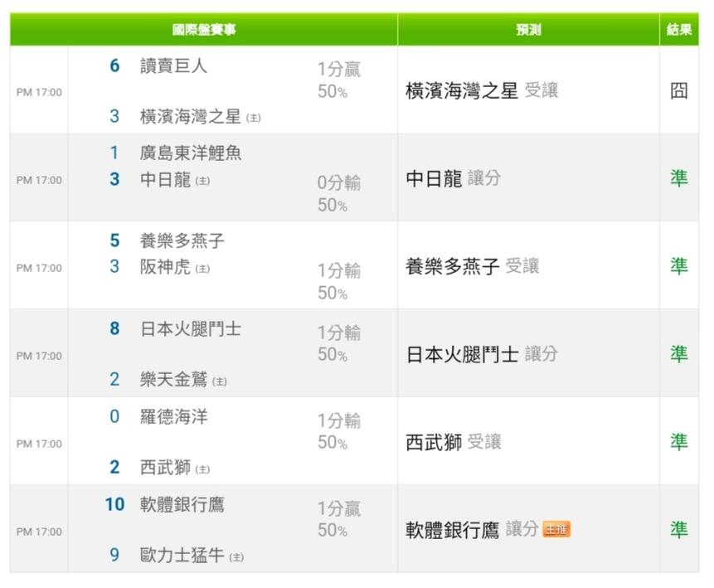The height and width of the screenshot is (588, 714).
Task: Click the orange 主推 badge icon
Action: pyautogui.click(x=556, y=529)
